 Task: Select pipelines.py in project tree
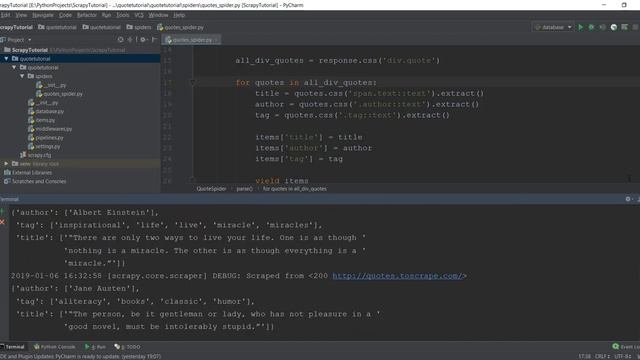point(46,138)
